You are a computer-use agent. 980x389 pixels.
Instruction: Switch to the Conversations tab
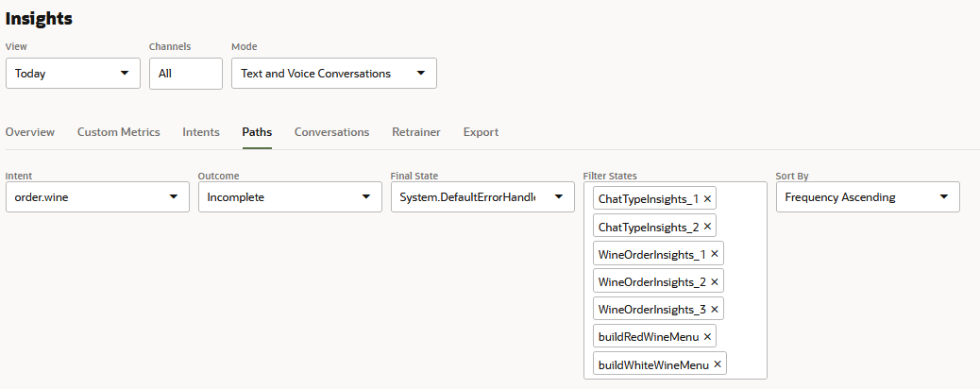point(331,132)
